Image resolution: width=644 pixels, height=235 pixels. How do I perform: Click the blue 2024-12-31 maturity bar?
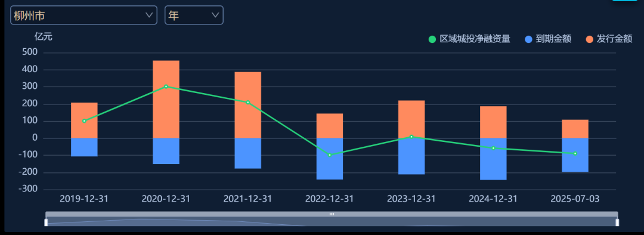[x=493, y=159]
